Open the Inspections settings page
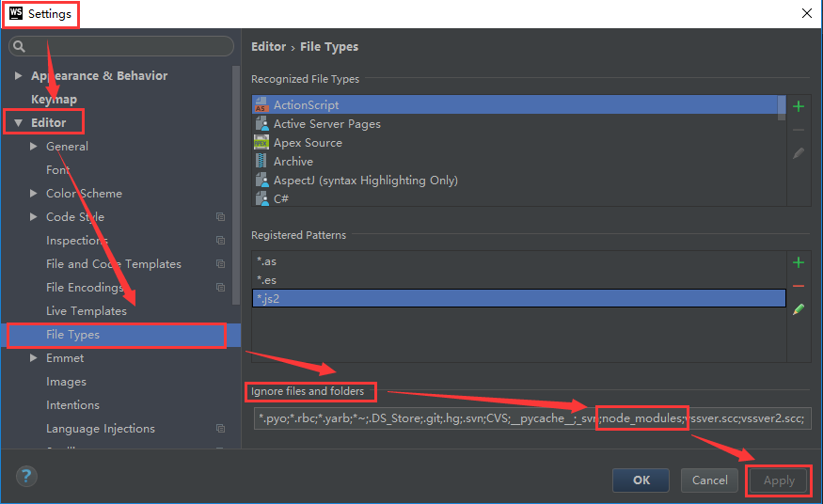823x504 pixels. (77, 240)
